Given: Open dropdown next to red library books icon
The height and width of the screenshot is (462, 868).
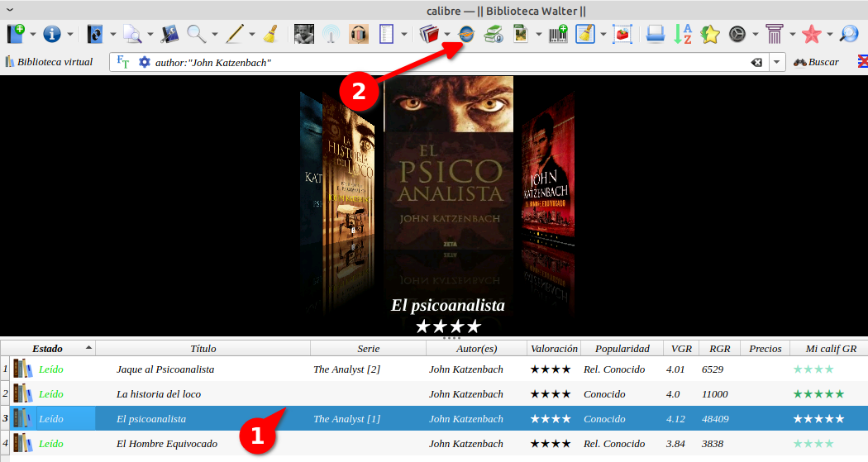Looking at the screenshot, I should tap(447, 35).
